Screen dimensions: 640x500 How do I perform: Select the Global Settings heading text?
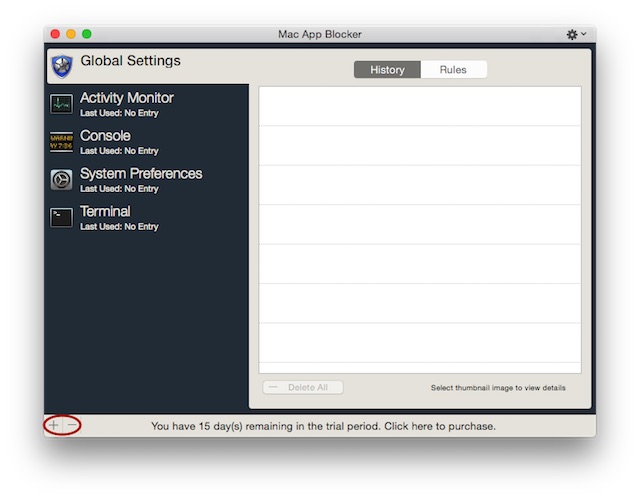130,61
